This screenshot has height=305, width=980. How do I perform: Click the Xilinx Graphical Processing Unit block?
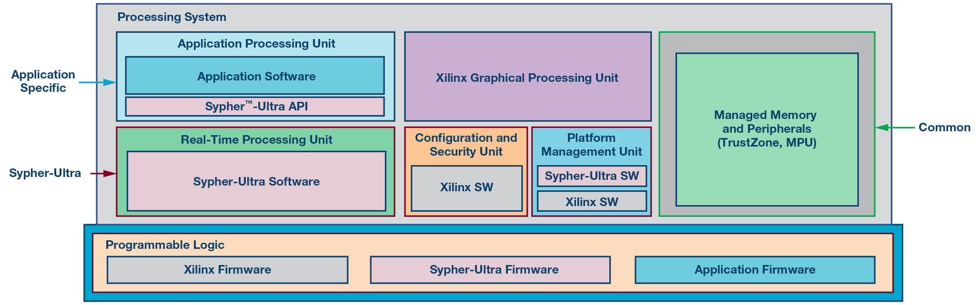coord(527,77)
